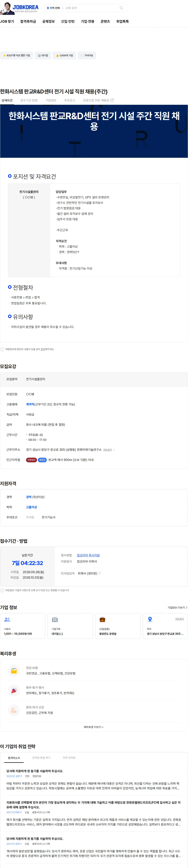Click the 신분당선 subway badge
The height and width of the screenshot is (868, 188).
(x=31, y=460)
